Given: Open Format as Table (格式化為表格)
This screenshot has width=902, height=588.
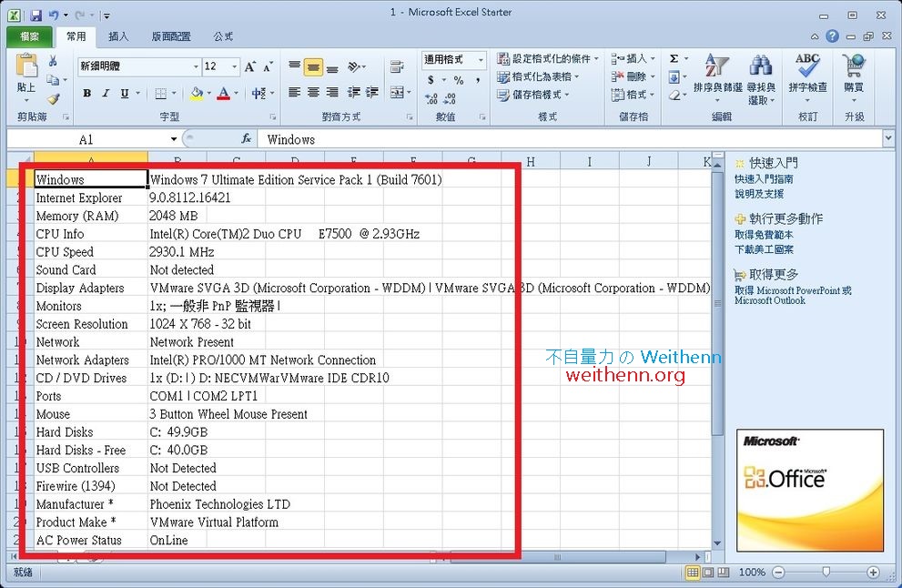Looking at the screenshot, I should 539,76.
